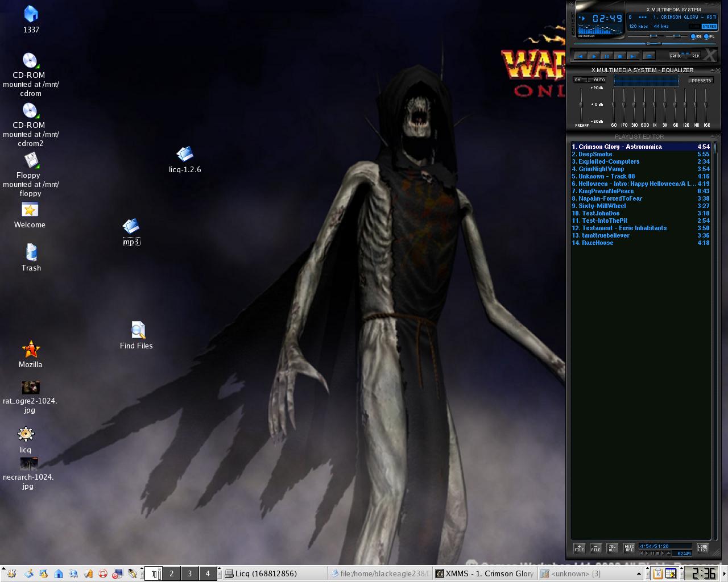Select playlist entry 3. Exploited-Computers
This screenshot has height=582, width=728.
click(640, 161)
